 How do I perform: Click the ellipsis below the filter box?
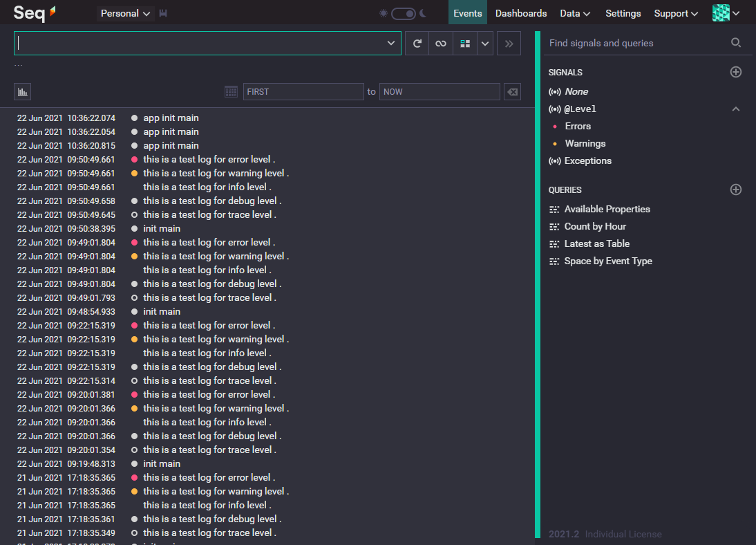[19, 65]
